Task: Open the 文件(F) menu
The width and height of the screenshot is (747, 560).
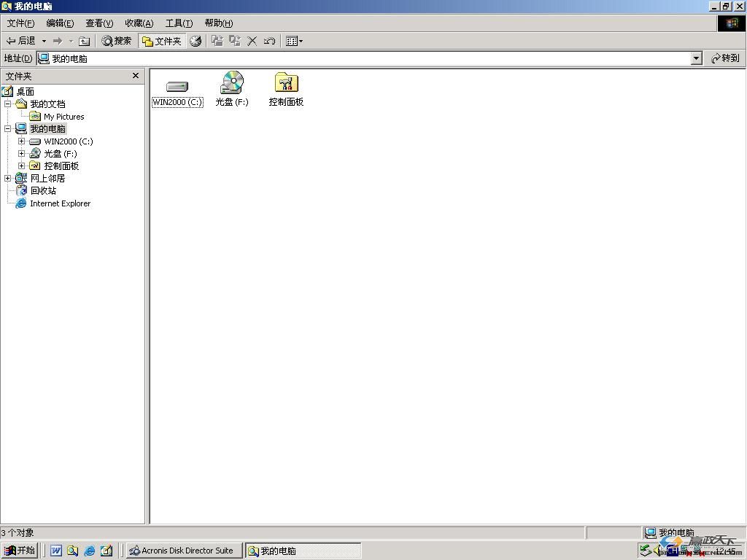Action: pyautogui.click(x=20, y=23)
